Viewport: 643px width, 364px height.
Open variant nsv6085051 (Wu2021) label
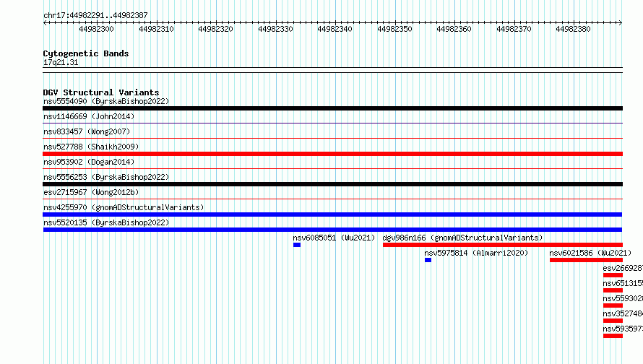334,238
